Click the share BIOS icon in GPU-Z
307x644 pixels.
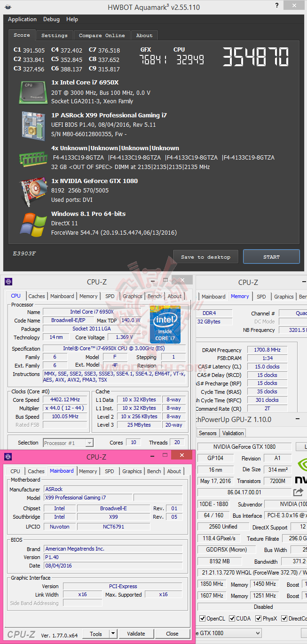(x=298, y=492)
